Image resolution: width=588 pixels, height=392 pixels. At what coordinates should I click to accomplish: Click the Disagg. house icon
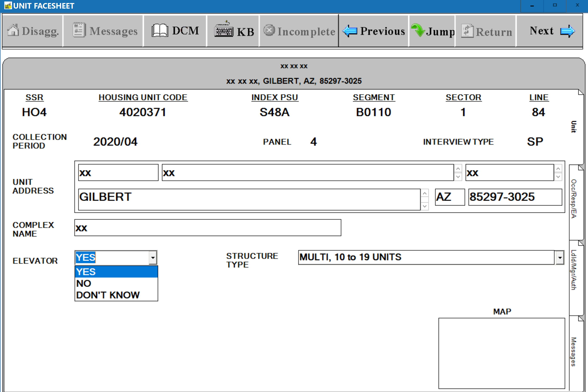pyautogui.click(x=13, y=31)
